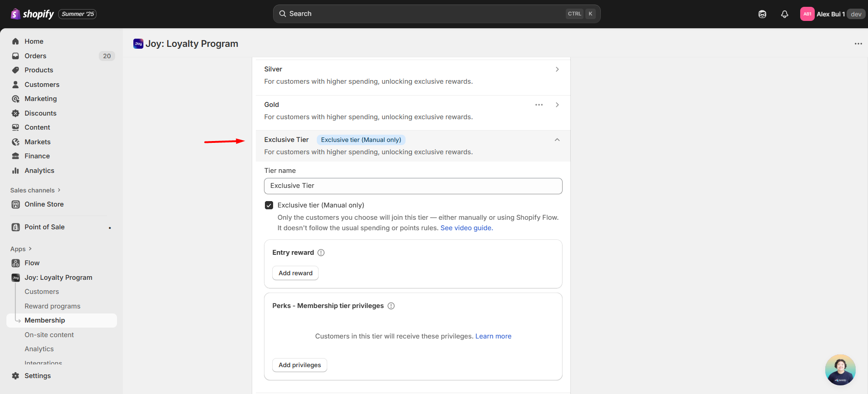
Task: Open the notifications bell icon
Action: [x=784, y=14]
